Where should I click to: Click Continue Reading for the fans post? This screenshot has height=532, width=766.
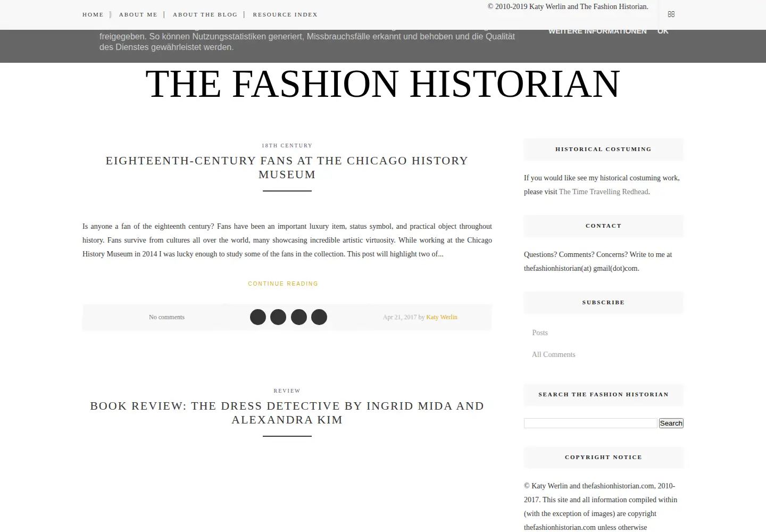pos(283,284)
